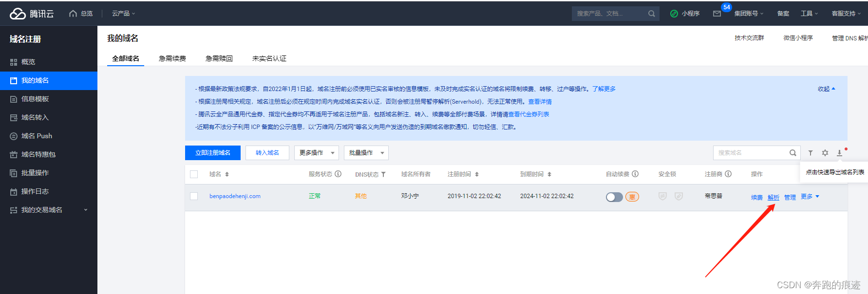Click the 服务状态 info icon
This screenshot has width=868, height=294.
[x=338, y=174]
